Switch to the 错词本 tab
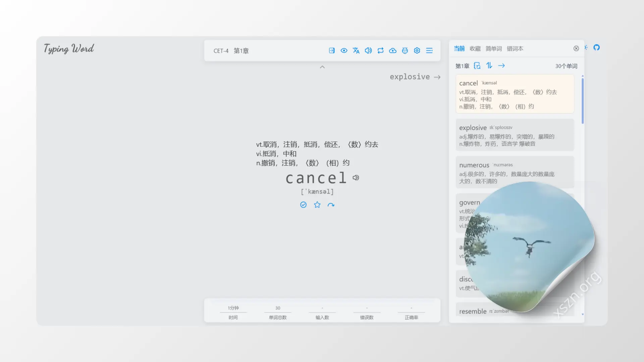Screen dimensions: 644x362 515,49
